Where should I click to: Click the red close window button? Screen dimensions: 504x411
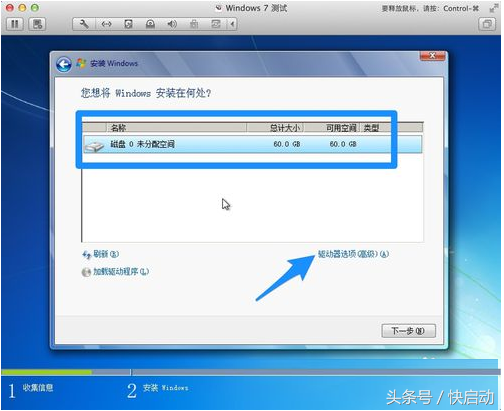click(x=10, y=8)
